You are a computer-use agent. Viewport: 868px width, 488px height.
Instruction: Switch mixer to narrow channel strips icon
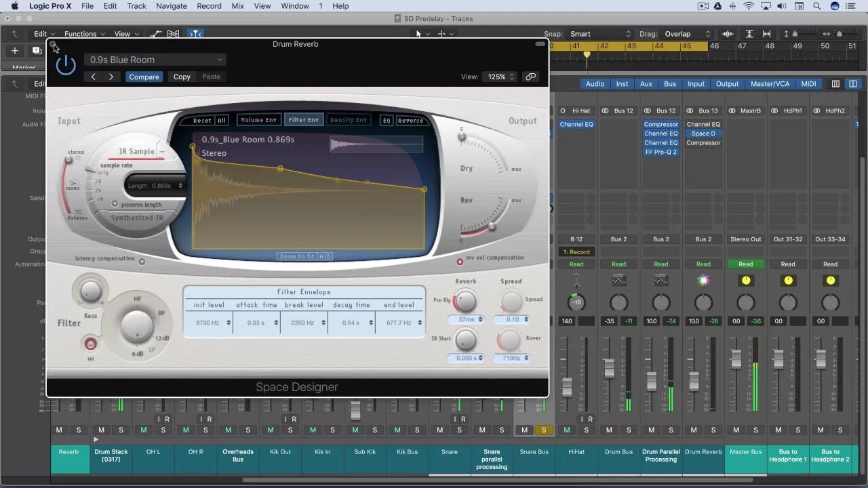tap(835, 84)
